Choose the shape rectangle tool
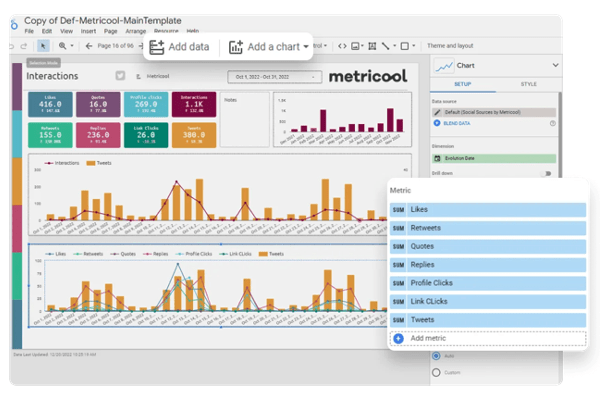The image size is (600, 396). 404,46
